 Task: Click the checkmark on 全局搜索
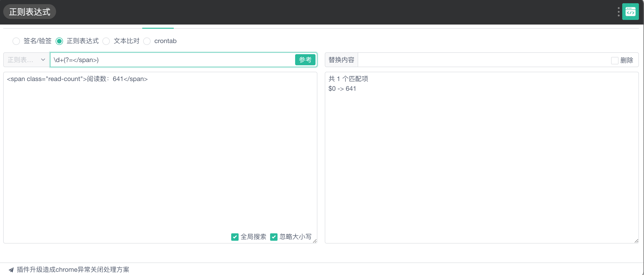[235, 237]
